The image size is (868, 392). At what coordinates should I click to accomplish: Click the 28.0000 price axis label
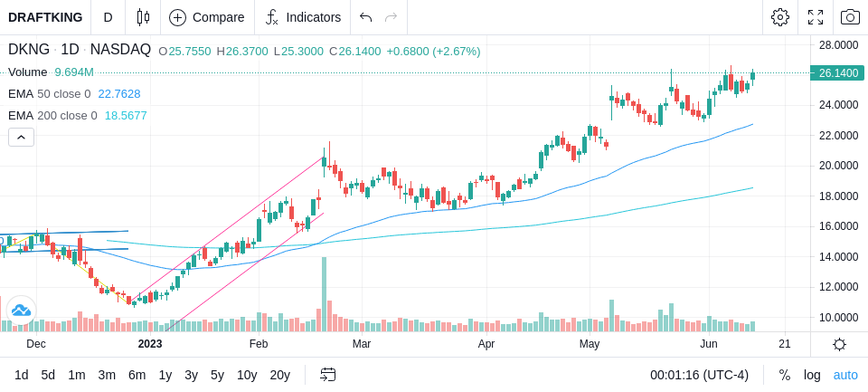pos(838,44)
